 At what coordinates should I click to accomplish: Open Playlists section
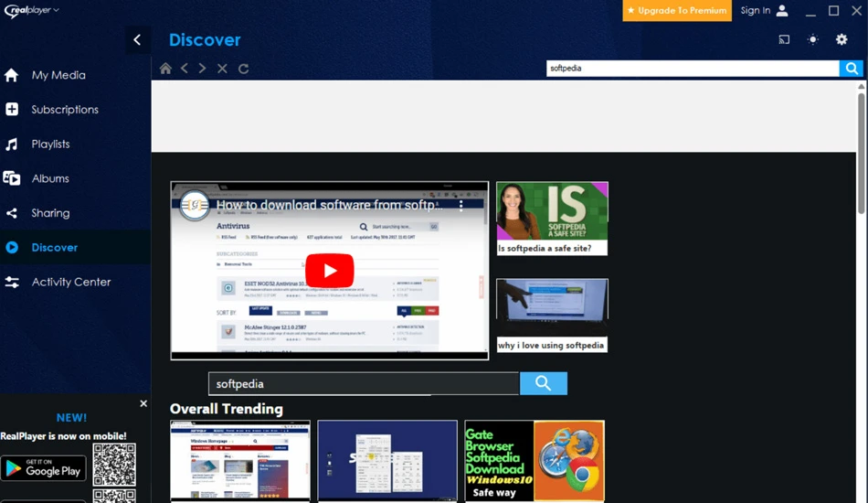(50, 144)
